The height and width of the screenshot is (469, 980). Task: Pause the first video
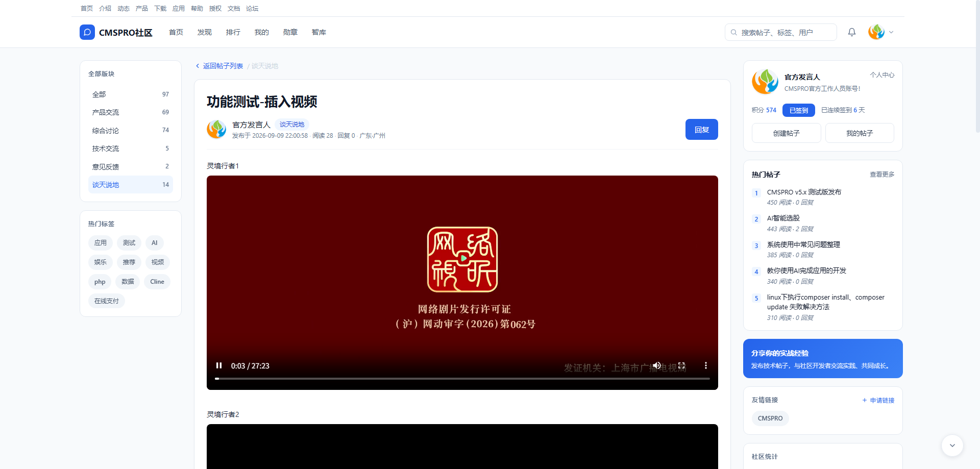point(219,365)
